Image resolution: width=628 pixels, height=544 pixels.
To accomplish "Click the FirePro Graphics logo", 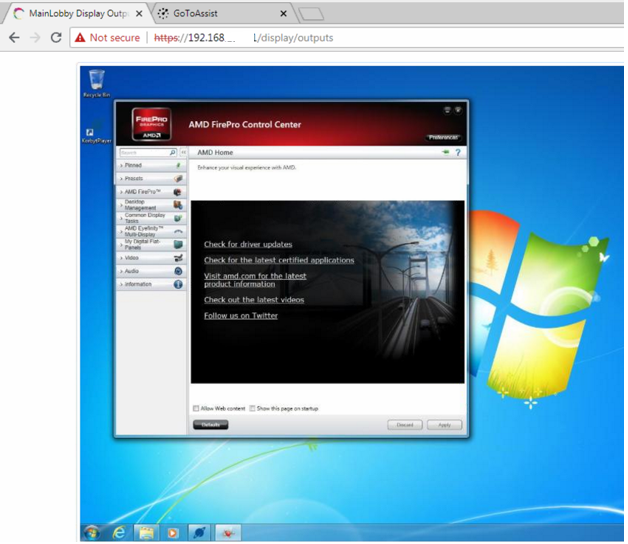I will (151, 124).
